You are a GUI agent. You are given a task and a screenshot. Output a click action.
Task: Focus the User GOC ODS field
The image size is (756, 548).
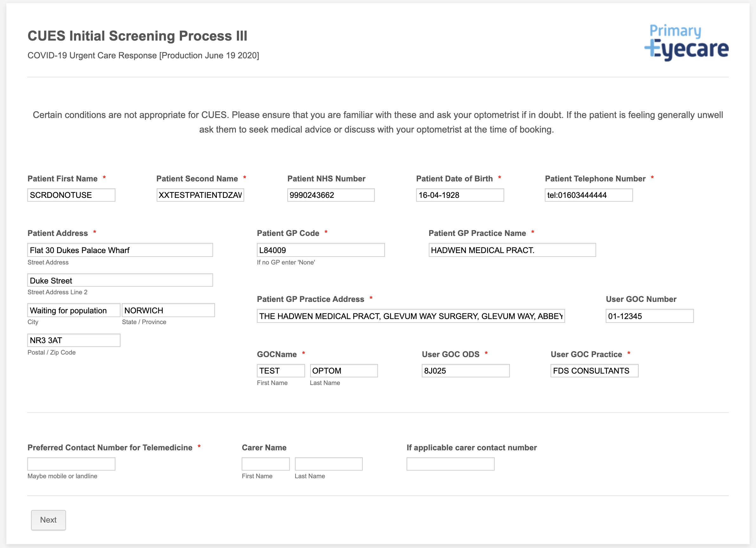coord(465,371)
